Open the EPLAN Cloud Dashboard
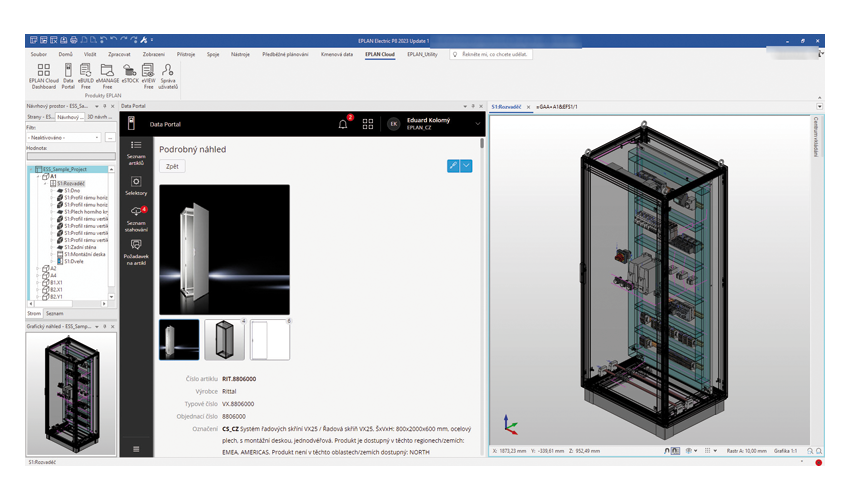 pyautogui.click(x=43, y=76)
